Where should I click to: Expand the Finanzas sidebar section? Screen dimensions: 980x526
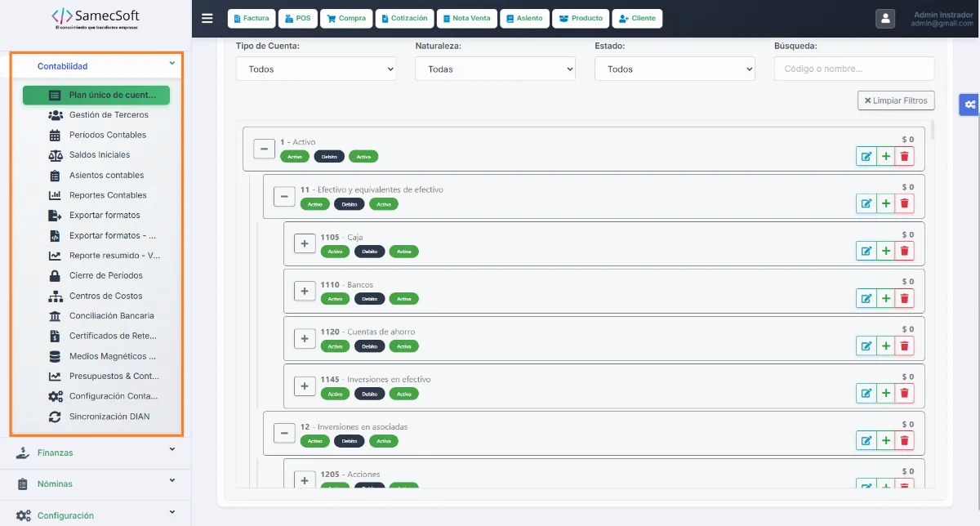pyautogui.click(x=96, y=452)
